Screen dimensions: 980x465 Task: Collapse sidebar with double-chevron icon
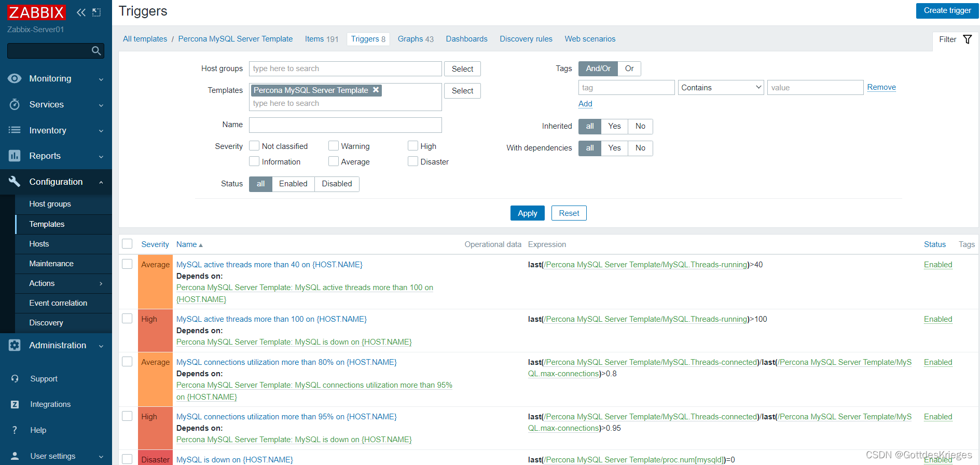81,12
